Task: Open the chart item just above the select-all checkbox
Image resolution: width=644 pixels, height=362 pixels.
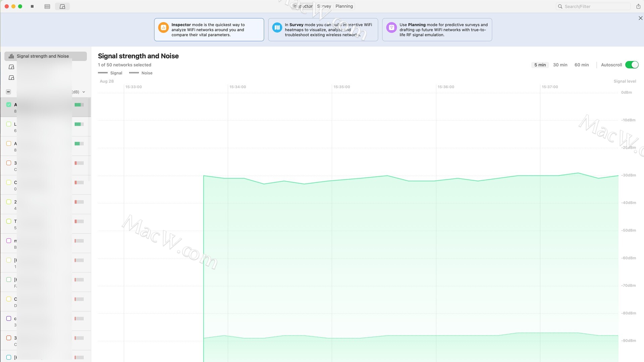Action: pos(11,77)
